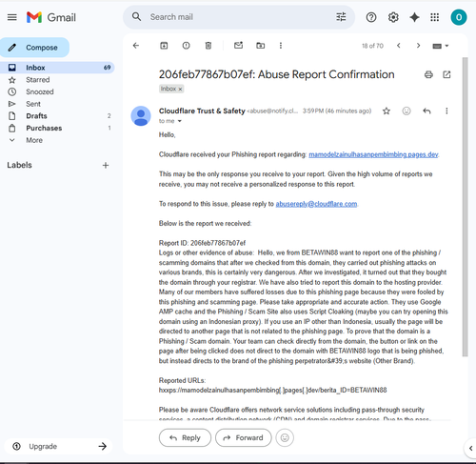476x464 pixels.
Task: Create new label with plus icon
Action: pyautogui.click(x=106, y=165)
